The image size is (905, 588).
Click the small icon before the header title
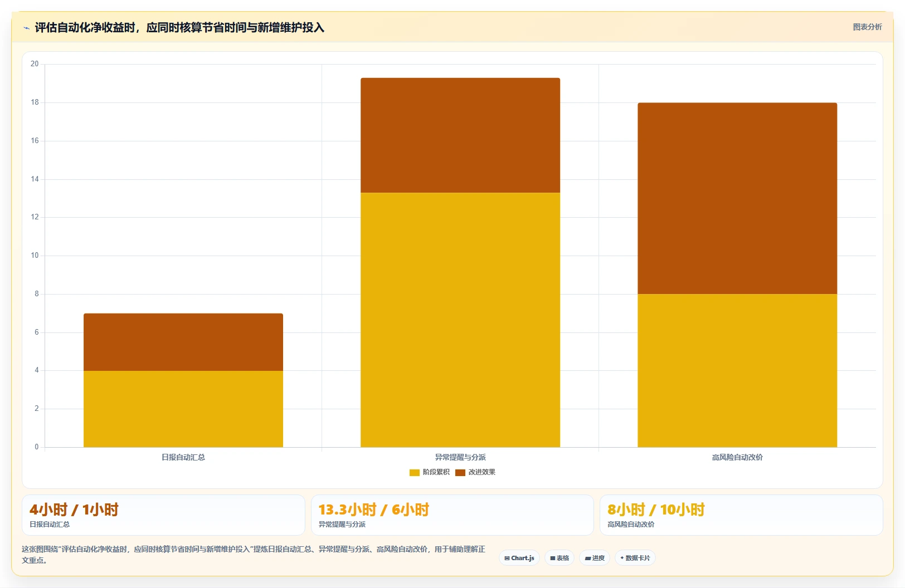click(26, 28)
